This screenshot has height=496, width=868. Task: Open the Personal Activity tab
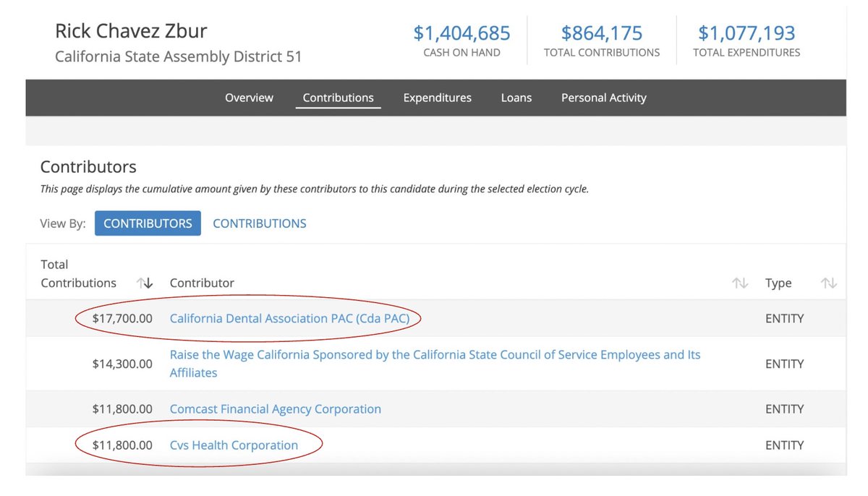604,98
